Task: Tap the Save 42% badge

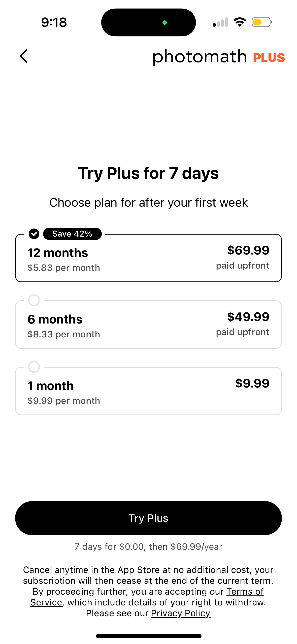Action: coord(72,234)
